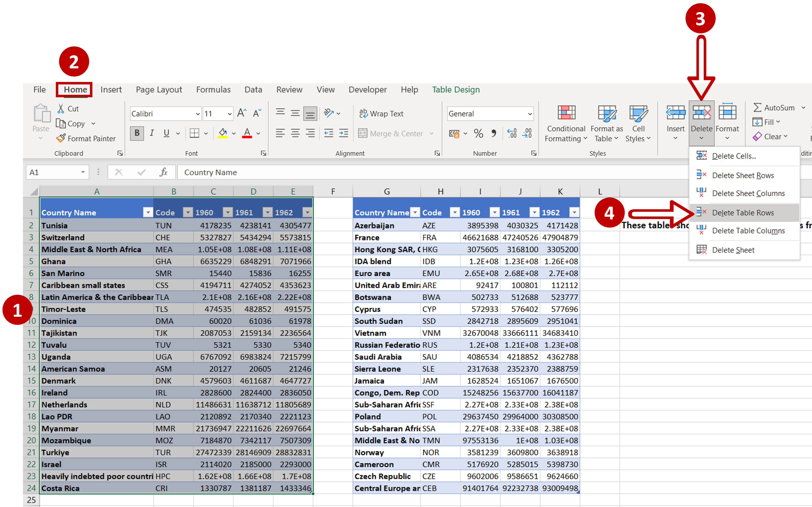The width and height of the screenshot is (812, 507).
Task: Open the font size 11 dropdown
Action: tap(229, 114)
